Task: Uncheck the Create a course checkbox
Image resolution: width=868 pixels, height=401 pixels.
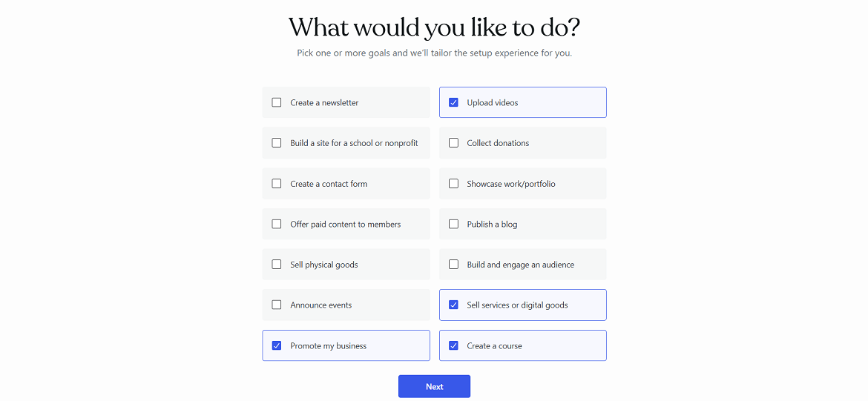Action: point(453,345)
